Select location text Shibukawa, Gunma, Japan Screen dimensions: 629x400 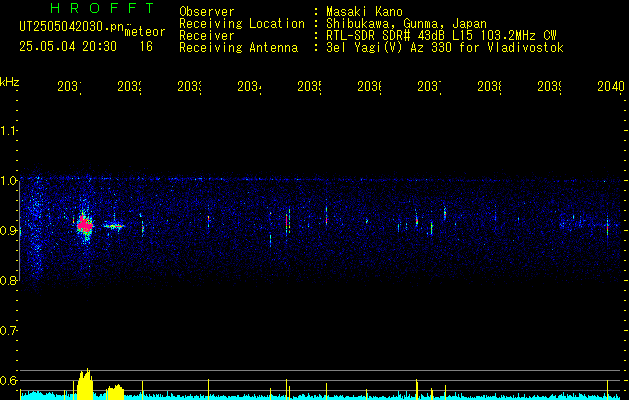[x=406, y=24]
